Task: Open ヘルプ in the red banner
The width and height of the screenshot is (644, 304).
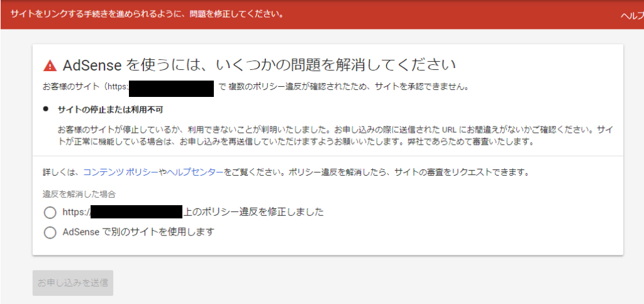Action: (632, 15)
